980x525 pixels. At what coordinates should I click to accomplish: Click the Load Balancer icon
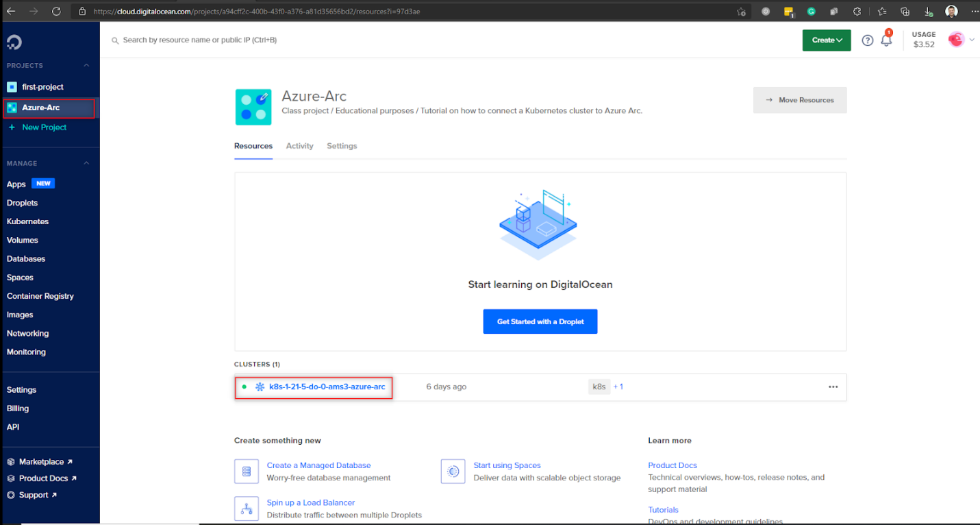coord(247,509)
